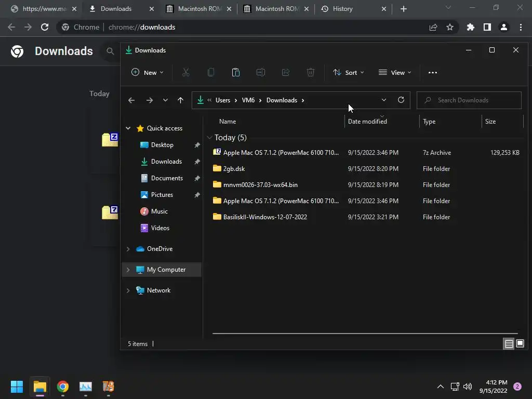Select Desktop in Quick access
The image size is (532, 399).
[162, 145]
